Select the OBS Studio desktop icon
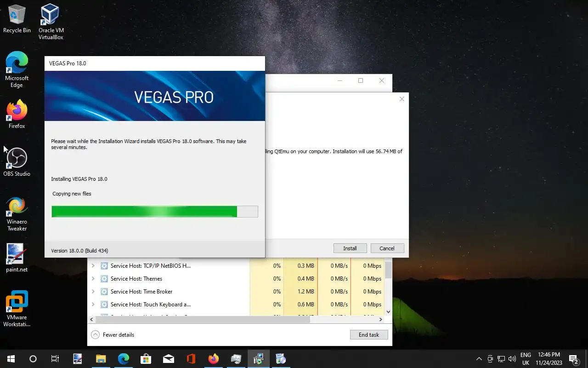The image size is (588, 368). (17, 162)
